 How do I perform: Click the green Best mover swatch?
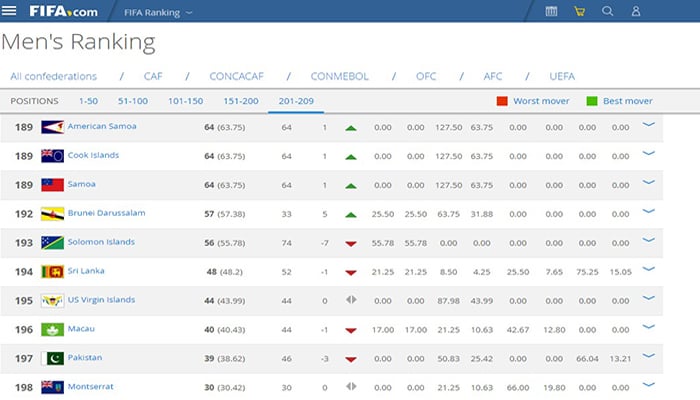tap(592, 101)
